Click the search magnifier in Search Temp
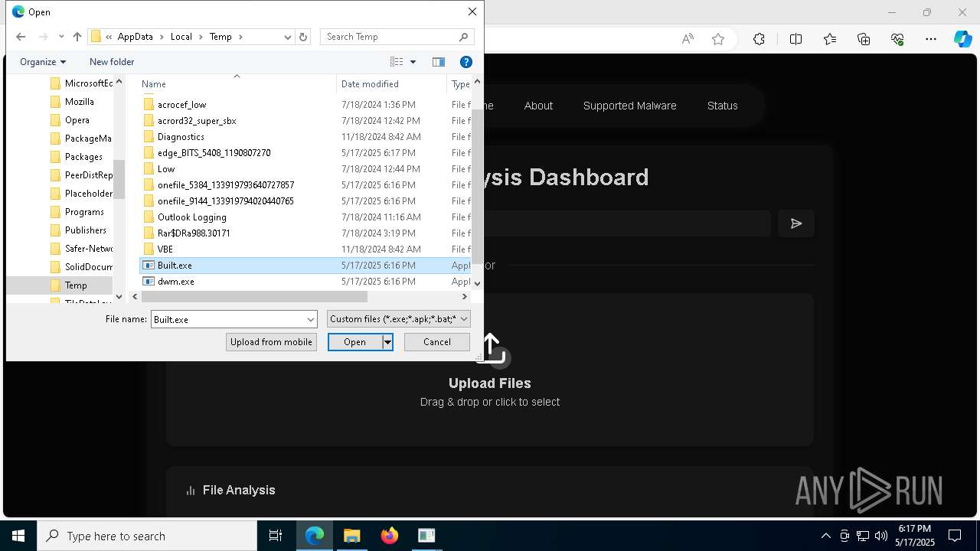The width and height of the screenshot is (980, 551). point(463,37)
